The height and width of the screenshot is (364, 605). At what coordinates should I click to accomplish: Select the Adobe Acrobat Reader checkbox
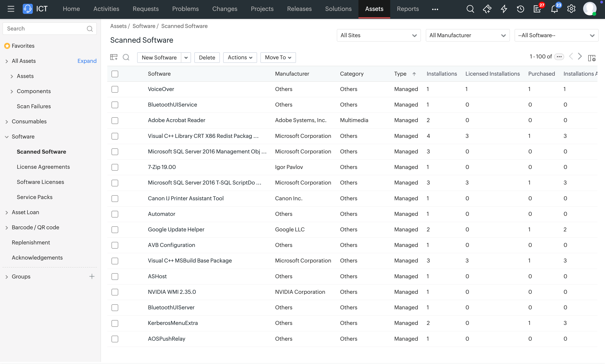tap(115, 120)
